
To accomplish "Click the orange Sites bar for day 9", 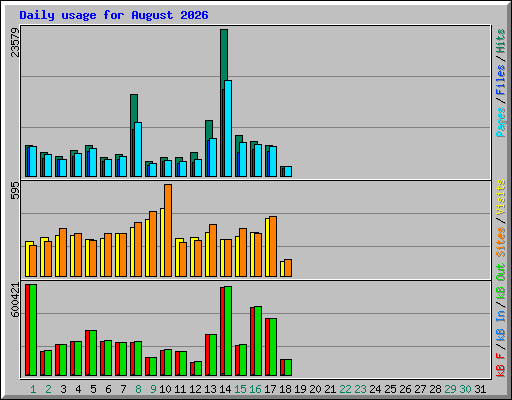I will [x=153, y=244].
